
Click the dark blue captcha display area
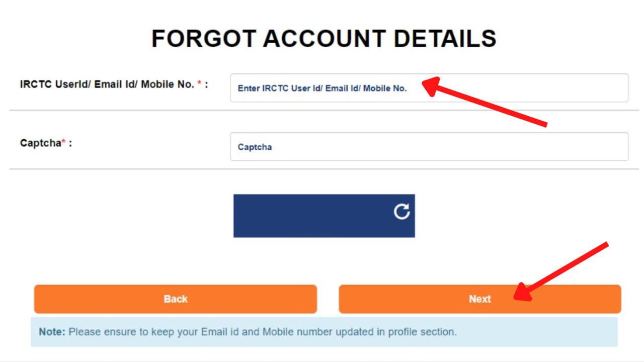point(312,215)
